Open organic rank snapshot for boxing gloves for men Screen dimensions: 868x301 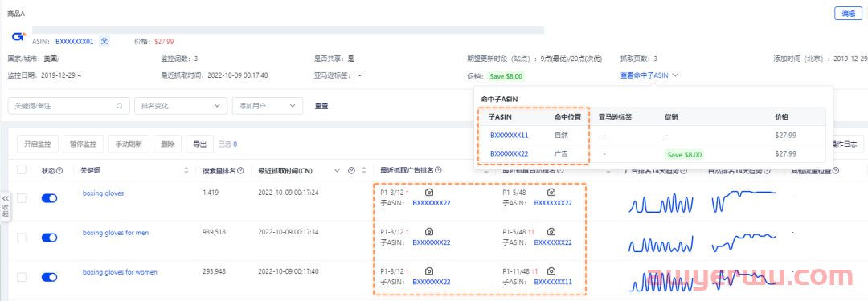pyautogui.click(x=551, y=232)
